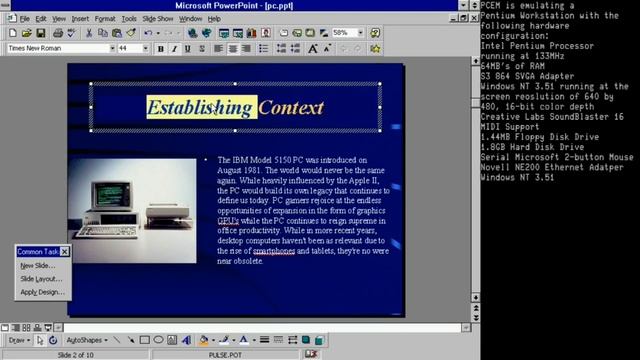
Task: Run the spelling checker from the toolbar
Action: (x=71, y=33)
